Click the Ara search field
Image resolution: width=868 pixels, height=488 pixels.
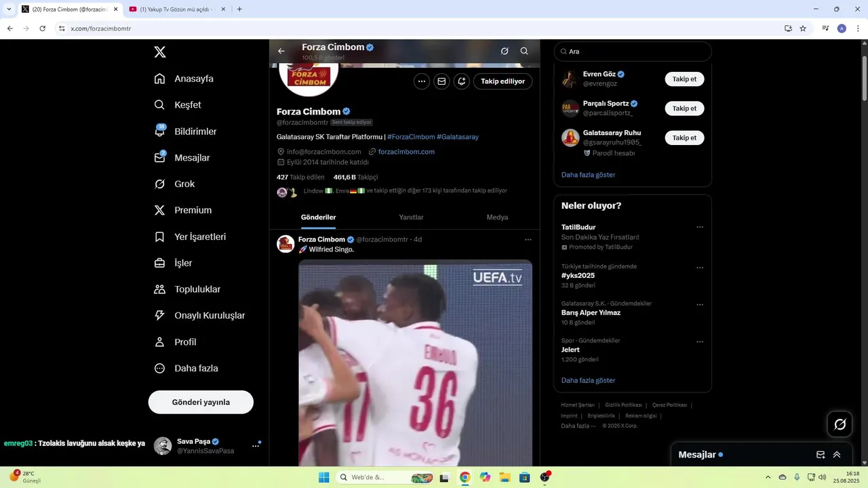[633, 52]
